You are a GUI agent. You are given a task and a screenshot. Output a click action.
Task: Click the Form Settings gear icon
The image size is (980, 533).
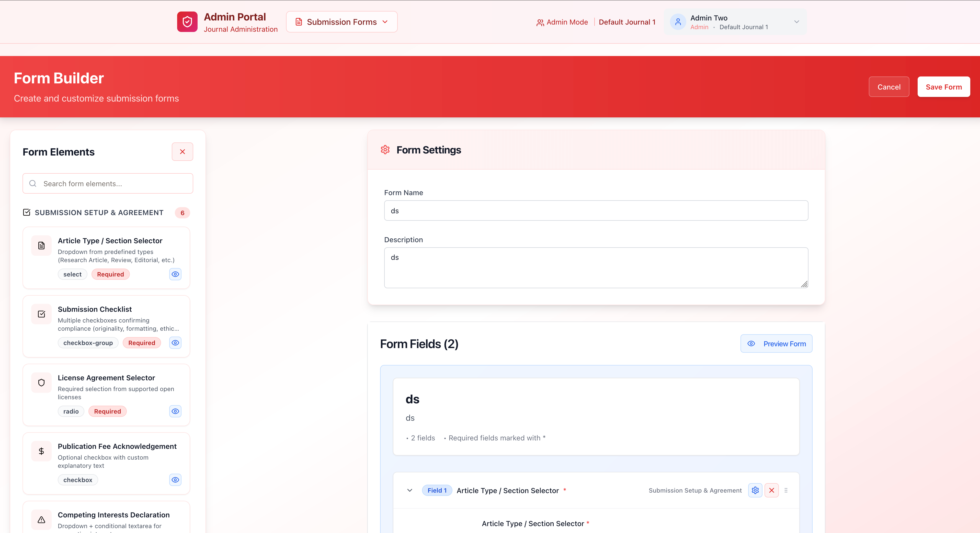pos(385,150)
